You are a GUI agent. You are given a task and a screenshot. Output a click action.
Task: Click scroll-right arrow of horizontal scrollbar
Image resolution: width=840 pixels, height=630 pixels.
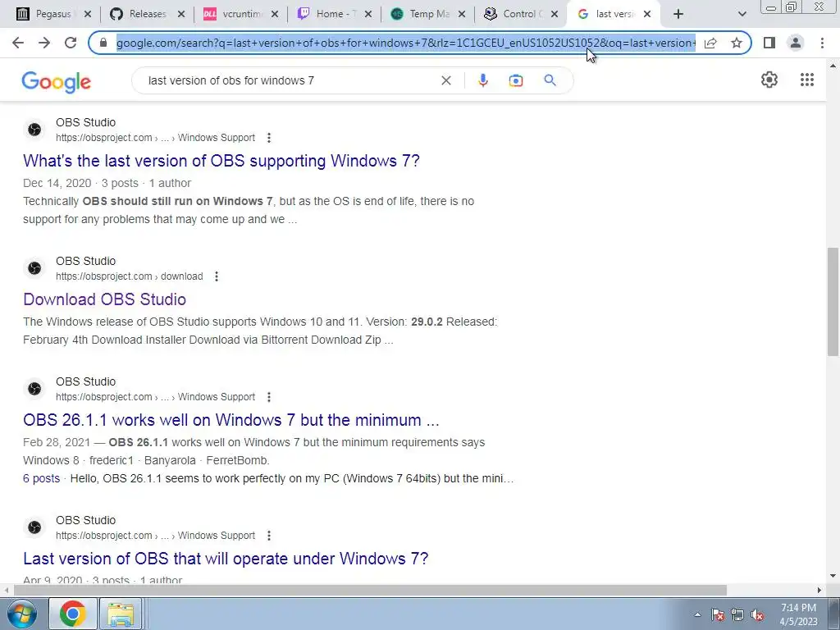[819, 591]
